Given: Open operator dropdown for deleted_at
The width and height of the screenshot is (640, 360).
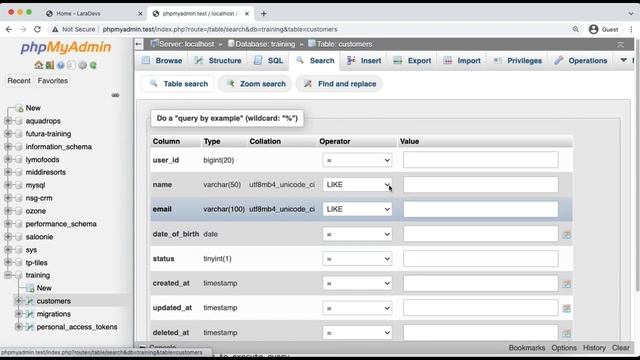Looking at the screenshot, I should 357,332.
